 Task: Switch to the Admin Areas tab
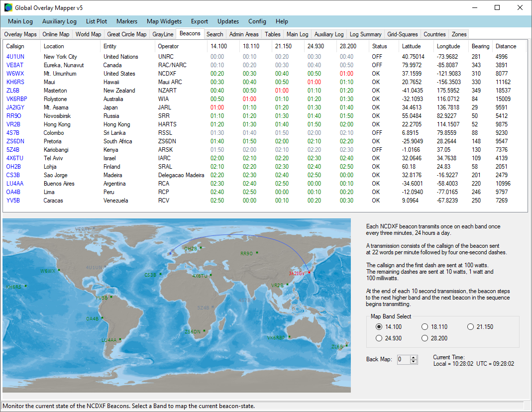click(244, 34)
